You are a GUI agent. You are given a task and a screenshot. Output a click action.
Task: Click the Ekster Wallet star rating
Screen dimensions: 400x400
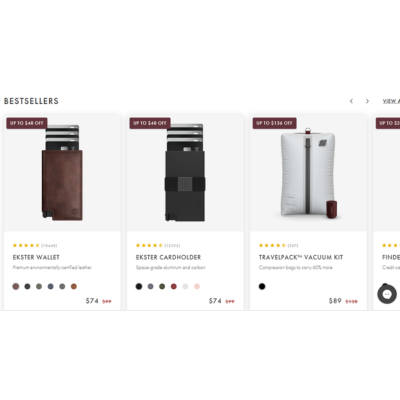point(26,245)
